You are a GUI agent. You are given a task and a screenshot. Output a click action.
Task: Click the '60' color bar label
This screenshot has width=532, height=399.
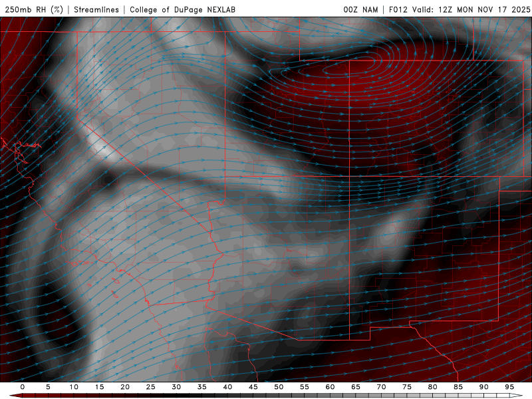[x=330, y=387]
